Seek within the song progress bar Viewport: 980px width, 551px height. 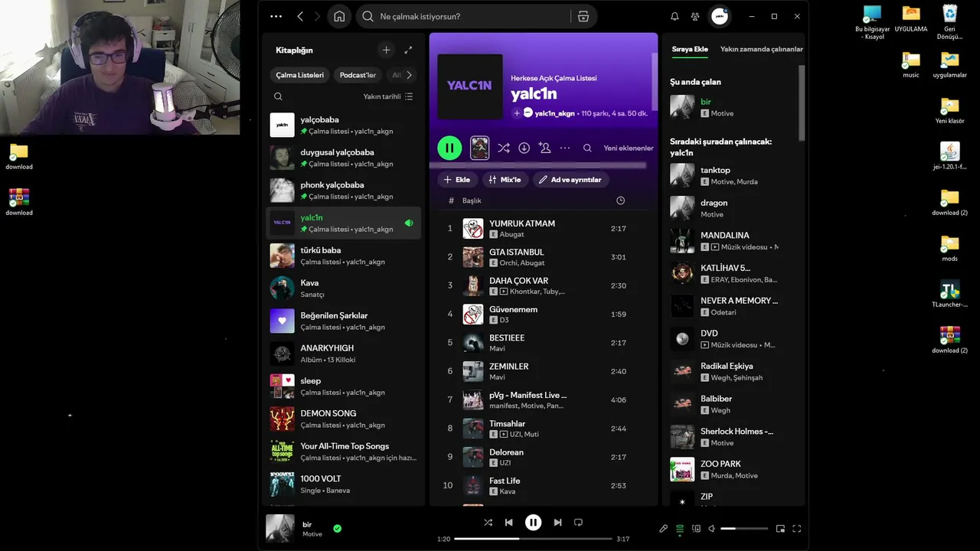(x=534, y=539)
